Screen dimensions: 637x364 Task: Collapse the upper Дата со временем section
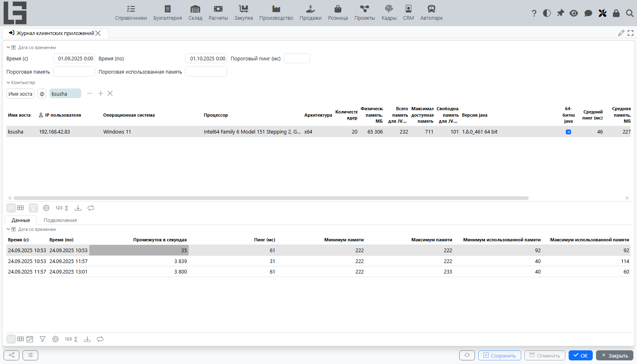point(8,47)
